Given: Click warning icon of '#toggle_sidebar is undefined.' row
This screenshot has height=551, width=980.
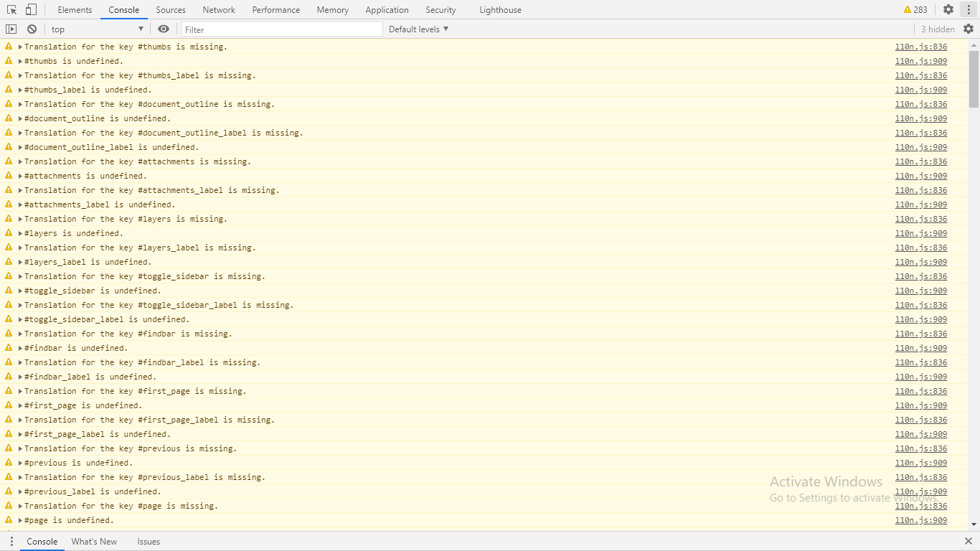Looking at the screenshot, I should (9, 291).
